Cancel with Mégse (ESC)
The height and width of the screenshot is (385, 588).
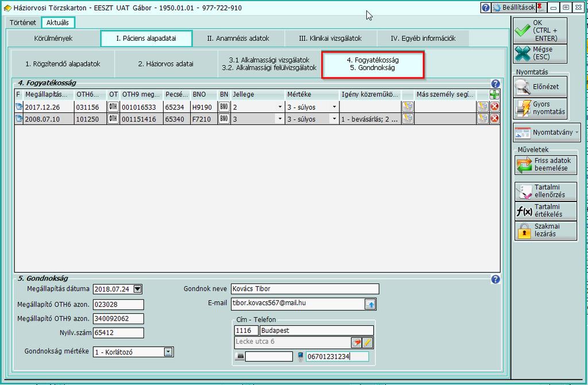[540, 53]
